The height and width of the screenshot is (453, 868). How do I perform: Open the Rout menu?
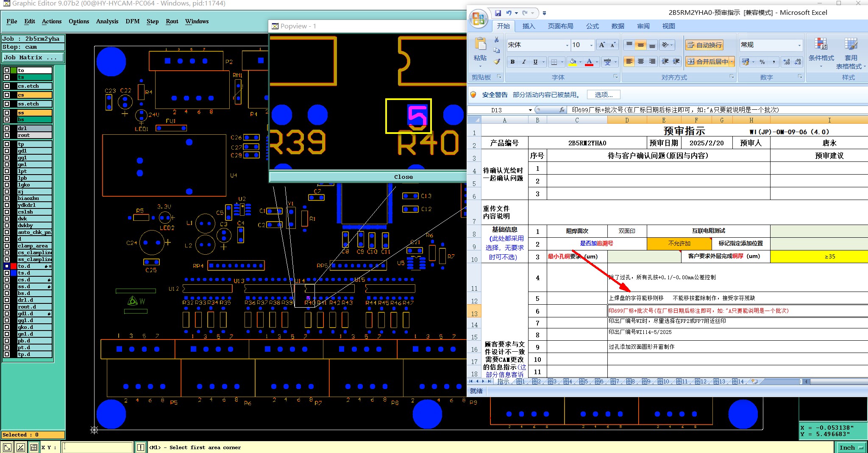[172, 21]
